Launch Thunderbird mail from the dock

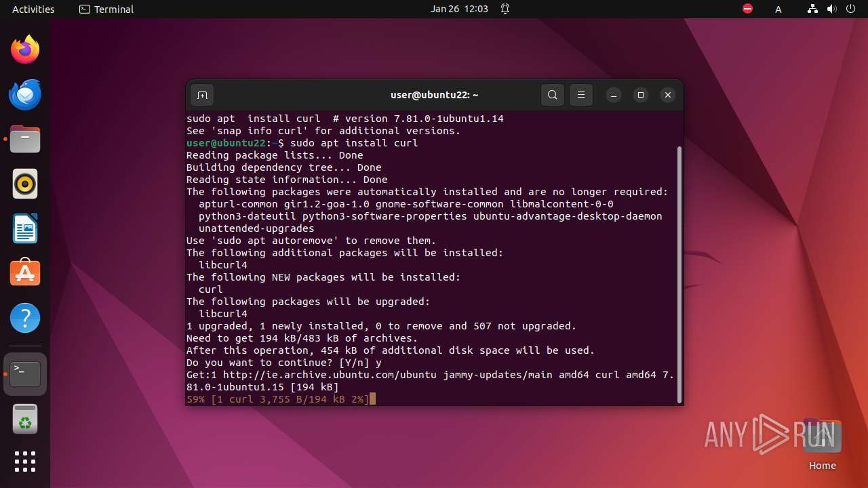click(x=25, y=94)
